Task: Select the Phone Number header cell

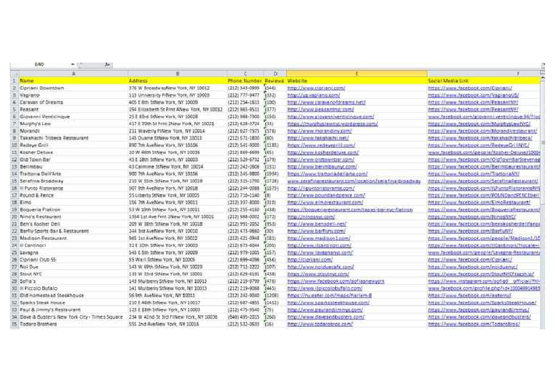Action: point(244,80)
